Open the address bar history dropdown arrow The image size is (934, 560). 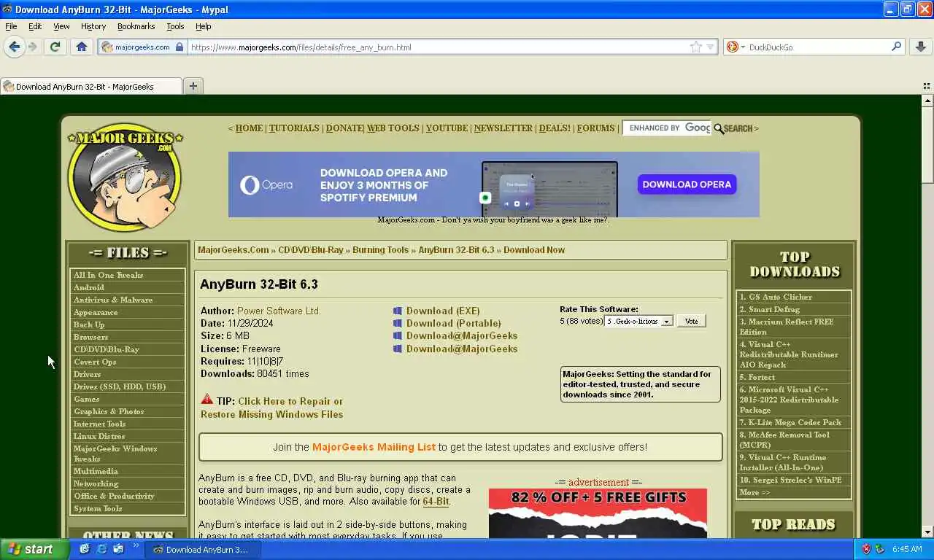pyautogui.click(x=710, y=47)
